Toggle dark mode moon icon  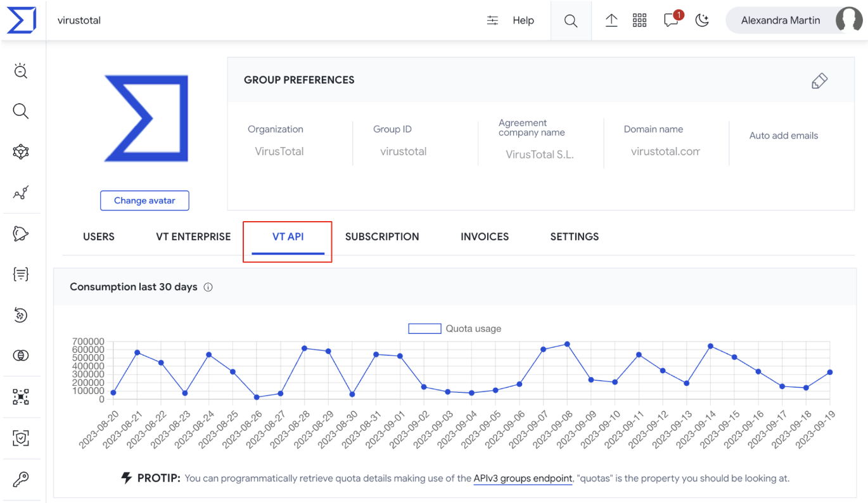[702, 20]
